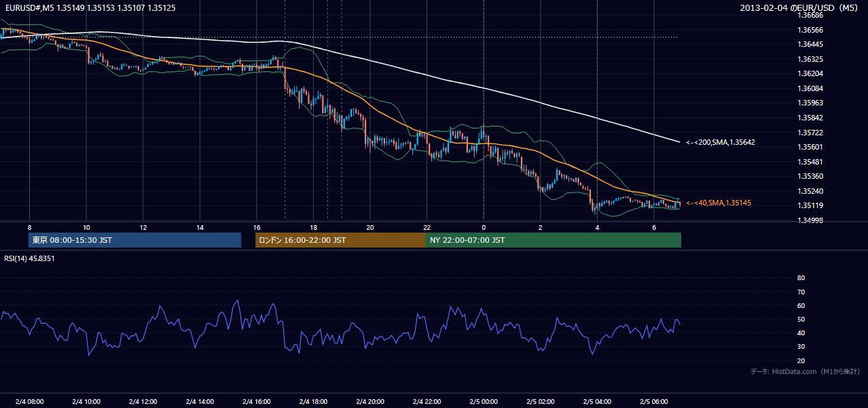Click price axis label 1.36325
Viewport: 868px width, 408px height.
point(811,59)
